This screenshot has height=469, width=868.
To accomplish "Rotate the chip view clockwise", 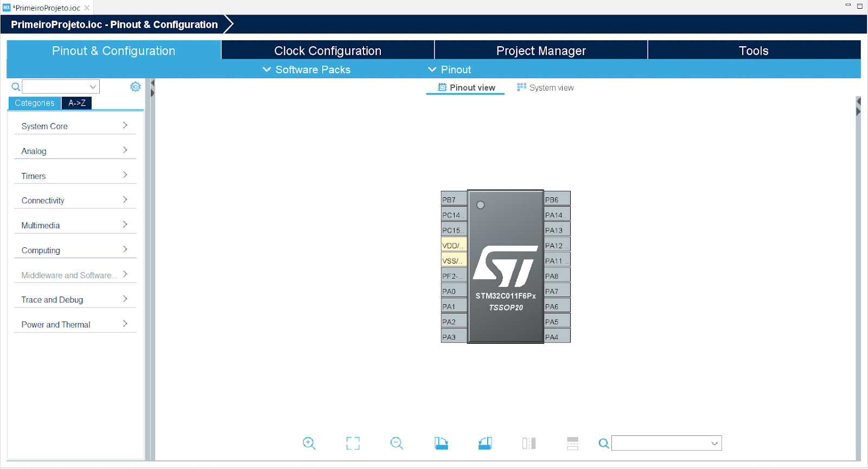I will [441, 443].
